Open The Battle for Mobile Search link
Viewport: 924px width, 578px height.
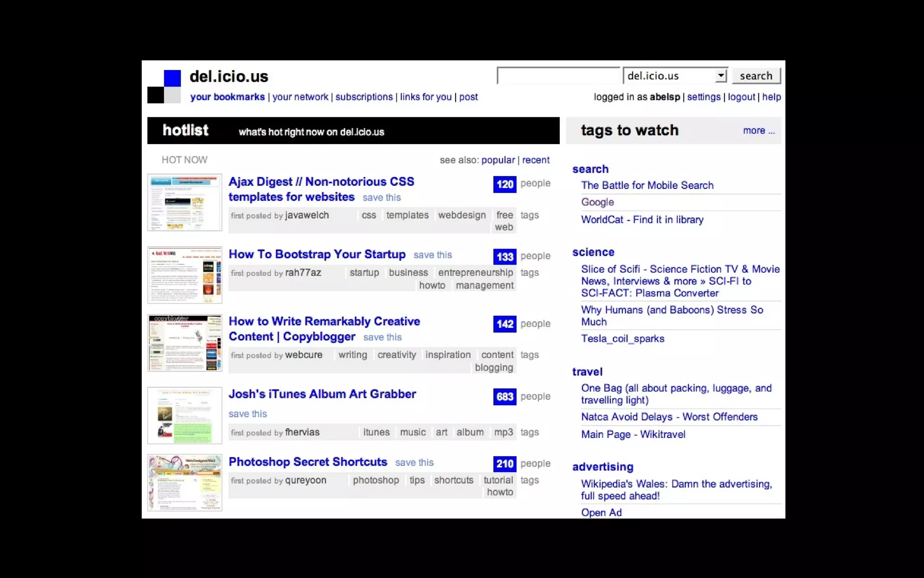(x=647, y=185)
